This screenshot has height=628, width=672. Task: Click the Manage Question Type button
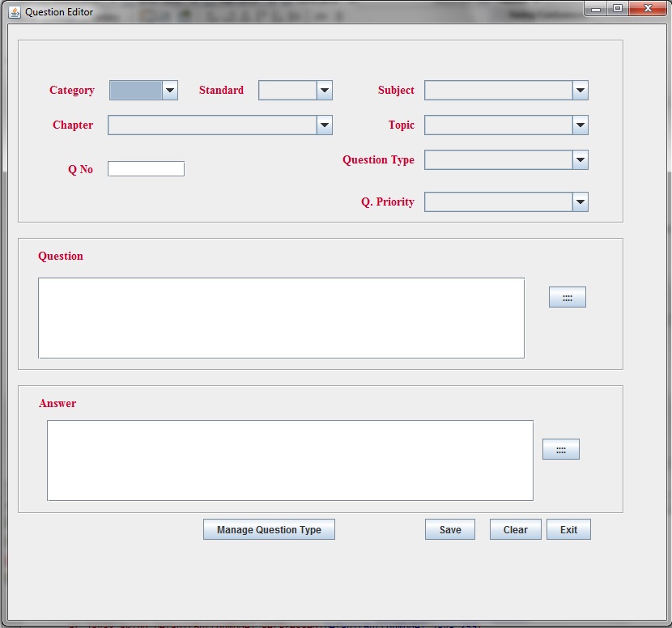pos(269,529)
